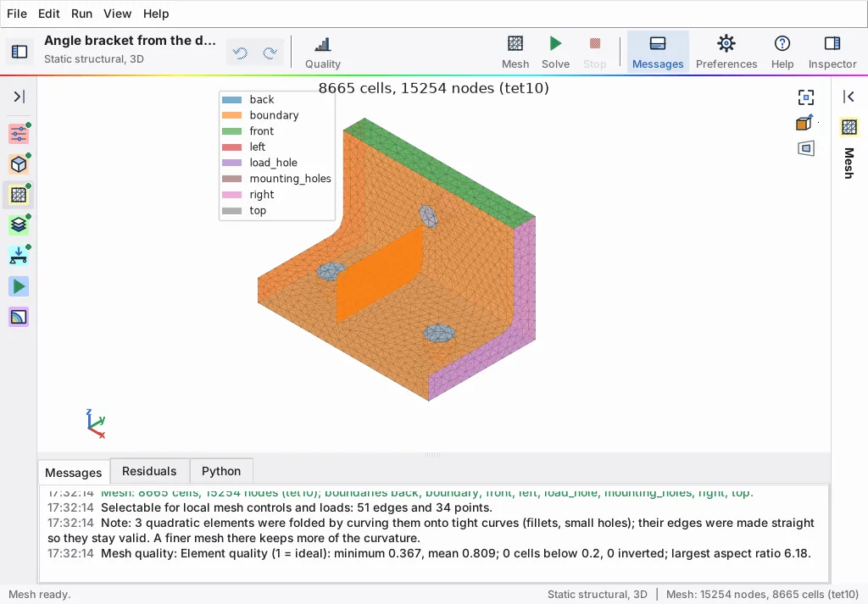Click the XYZ axis triad
868x604 pixels.
point(96,424)
